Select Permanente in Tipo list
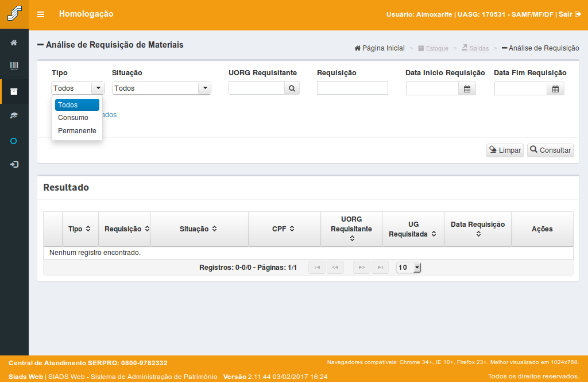Screen dimensions: 588x383 pos(78,131)
